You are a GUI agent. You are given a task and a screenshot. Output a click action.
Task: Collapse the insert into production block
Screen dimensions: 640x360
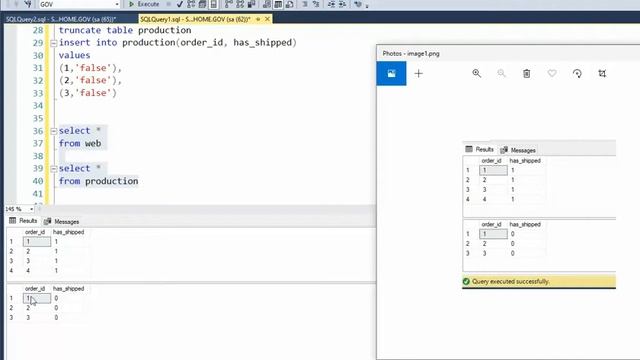53,43
